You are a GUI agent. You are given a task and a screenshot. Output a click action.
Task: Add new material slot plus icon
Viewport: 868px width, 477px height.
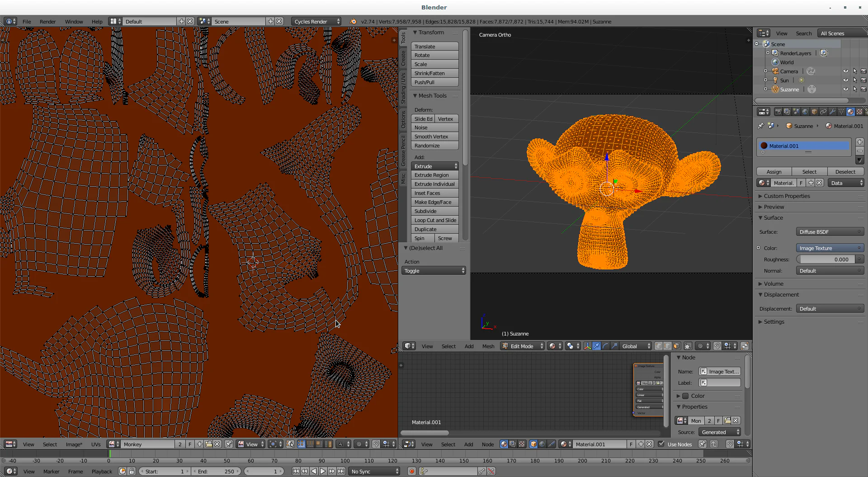click(x=860, y=142)
